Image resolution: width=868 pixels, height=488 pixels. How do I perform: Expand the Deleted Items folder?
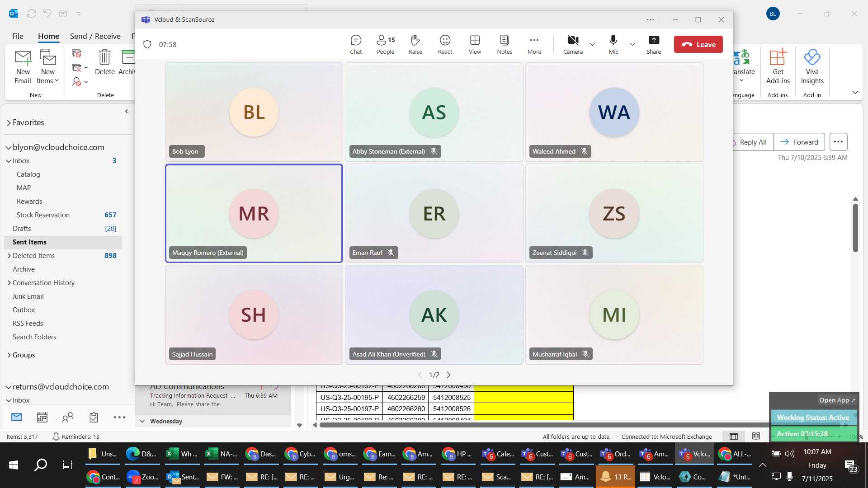pyautogui.click(x=9, y=256)
